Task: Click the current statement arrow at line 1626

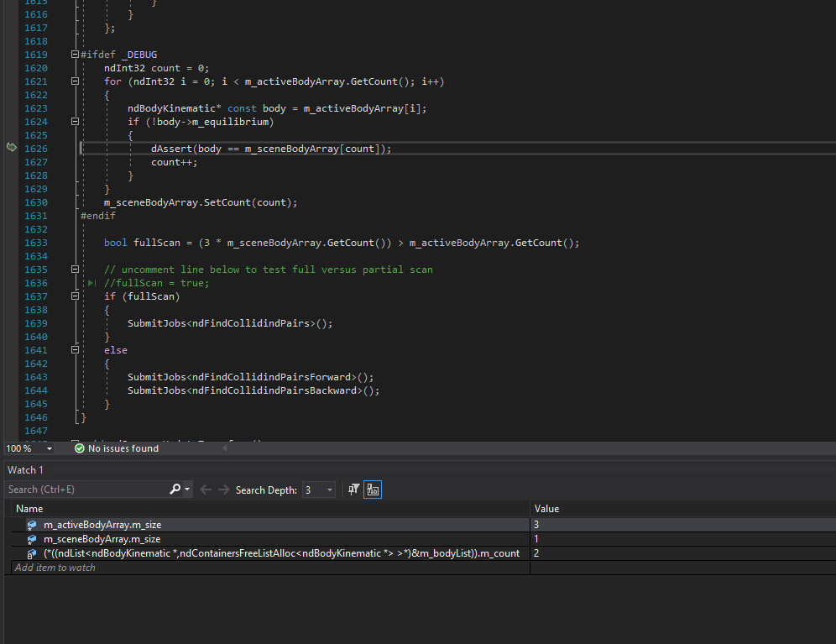Action: (12, 148)
